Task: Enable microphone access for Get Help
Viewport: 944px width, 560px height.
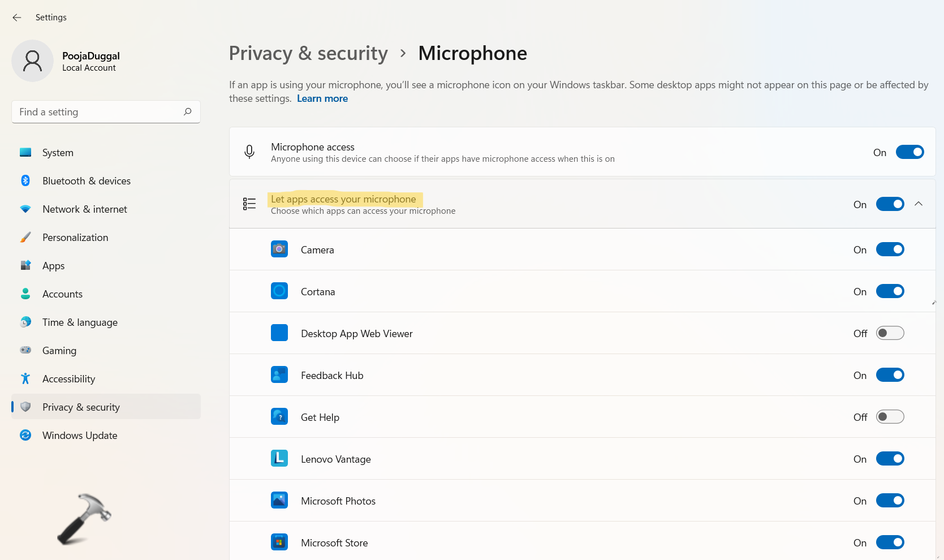Action: pos(890,417)
